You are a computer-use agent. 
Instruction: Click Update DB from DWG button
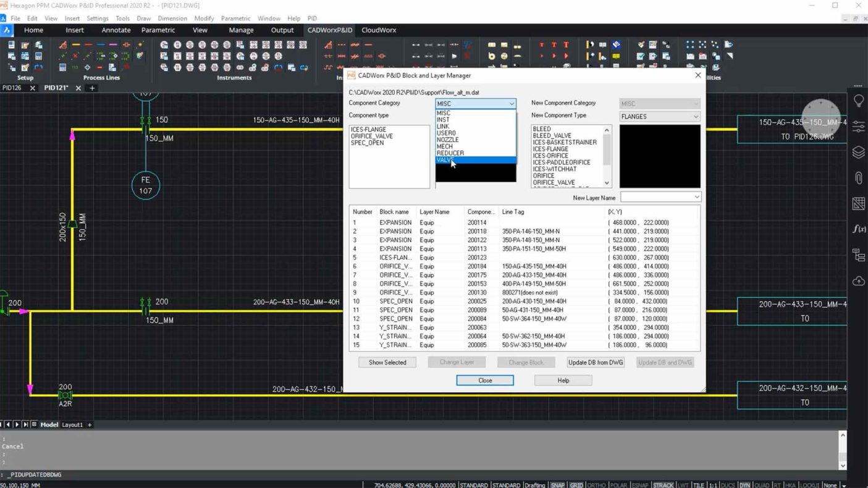click(x=596, y=363)
